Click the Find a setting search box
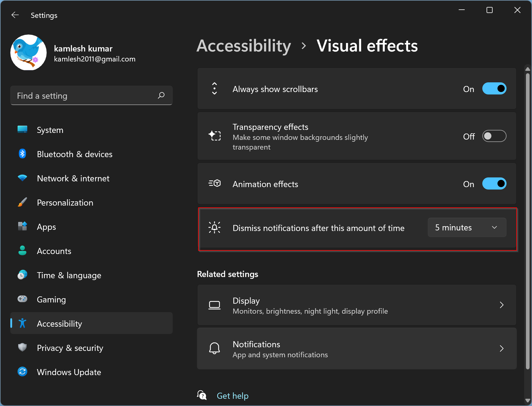The height and width of the screenshot is (406, 532). [91, 95]
